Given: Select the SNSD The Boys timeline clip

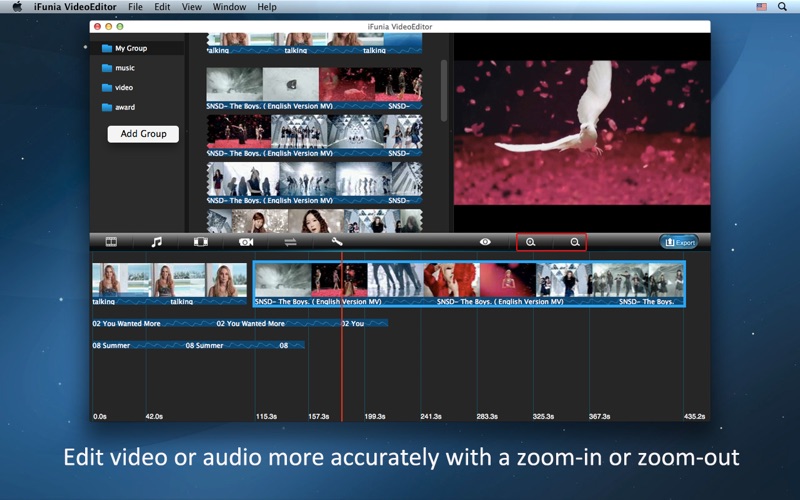Looking at the screenshot, I should pyautogui.click(x=469, y=284).
